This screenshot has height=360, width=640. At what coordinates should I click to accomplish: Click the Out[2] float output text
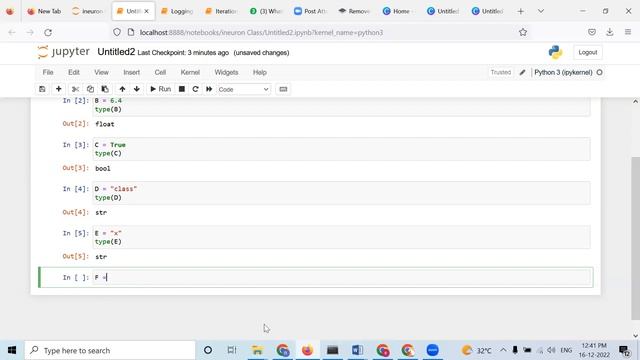point(105,124)
